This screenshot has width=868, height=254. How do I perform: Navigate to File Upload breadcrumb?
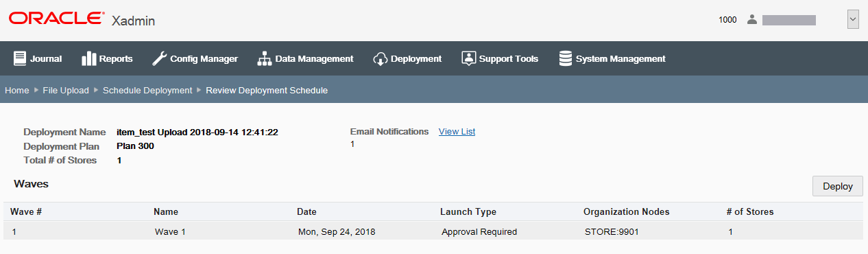pos(66,90)
